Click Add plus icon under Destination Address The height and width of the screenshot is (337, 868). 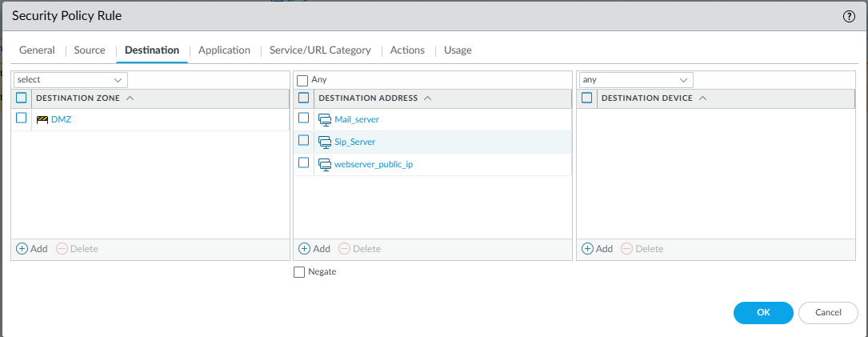click(x=304, y=249)
